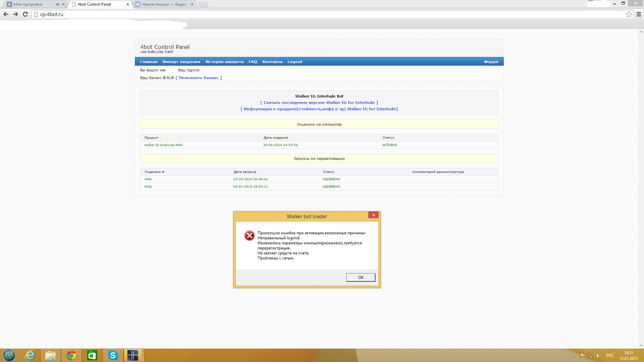Open File Explorer taskbar icon

click(51, 355)
